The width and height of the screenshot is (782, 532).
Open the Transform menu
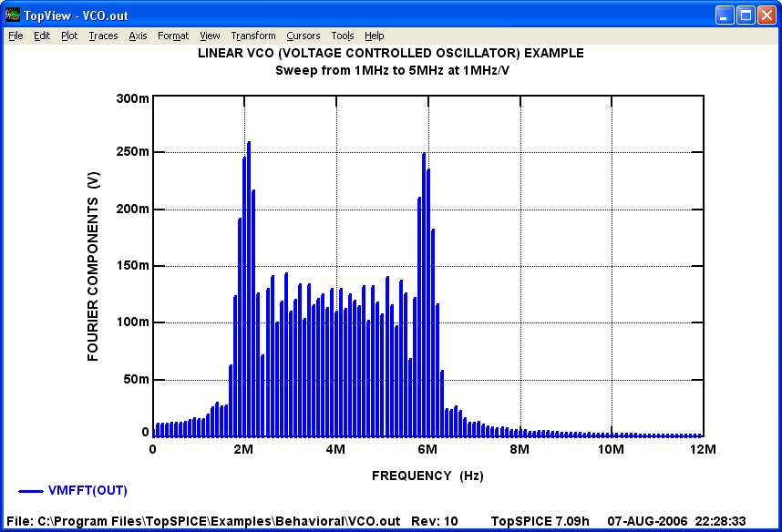[252, 36]
